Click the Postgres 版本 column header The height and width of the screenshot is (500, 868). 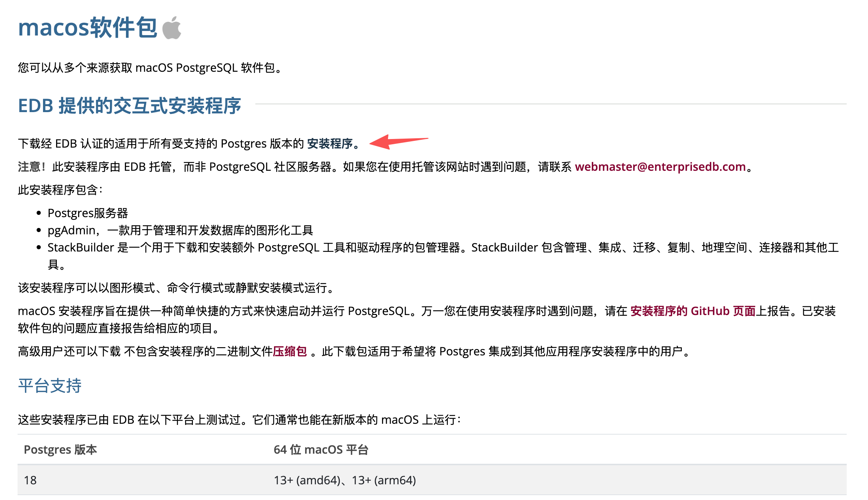[60, 450]
